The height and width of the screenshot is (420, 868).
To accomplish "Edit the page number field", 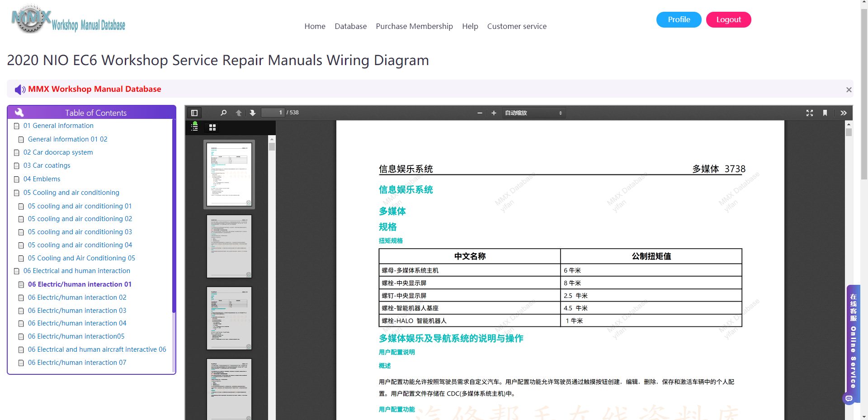I will pyautogui.click(x=273, y=113).
